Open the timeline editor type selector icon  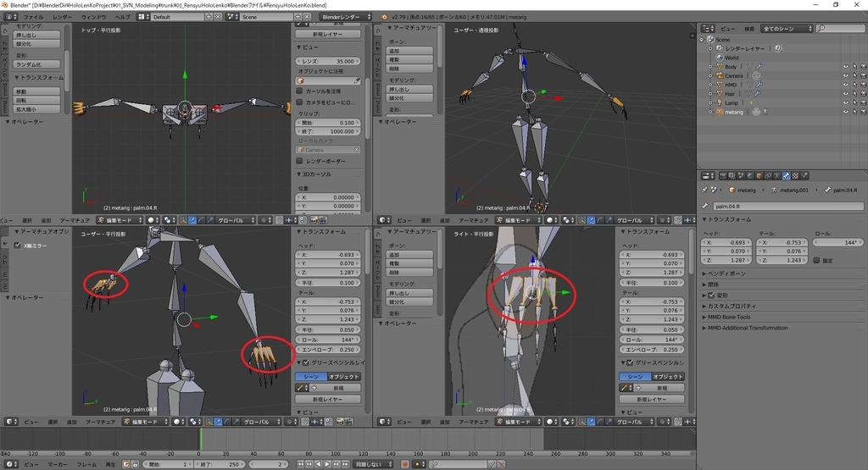tap(10, 464)
